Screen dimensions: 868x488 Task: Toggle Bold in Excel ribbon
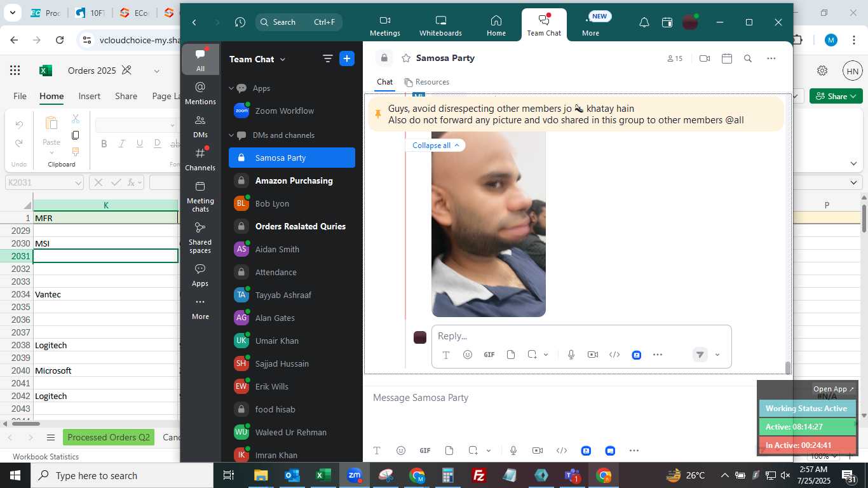(104, 144)
